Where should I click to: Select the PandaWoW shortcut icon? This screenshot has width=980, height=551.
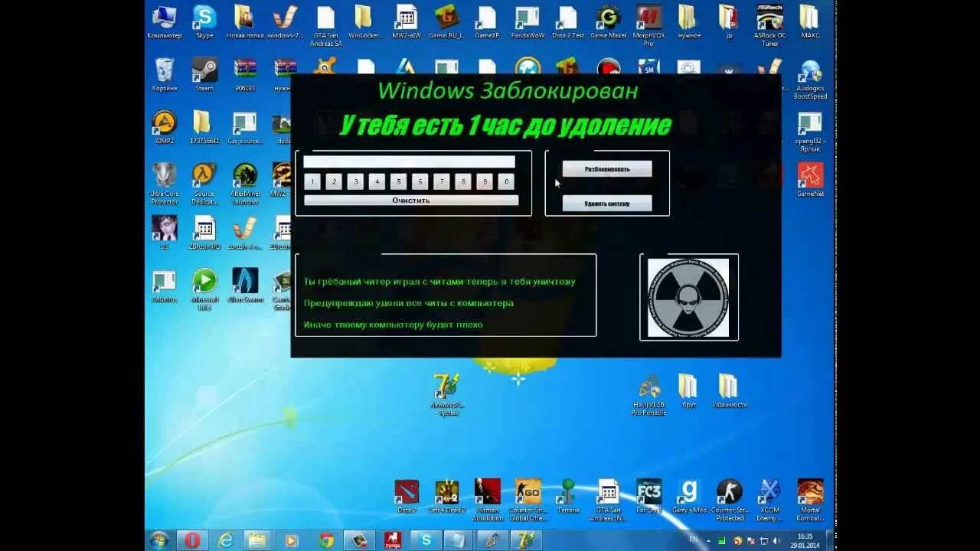[528, 22]
